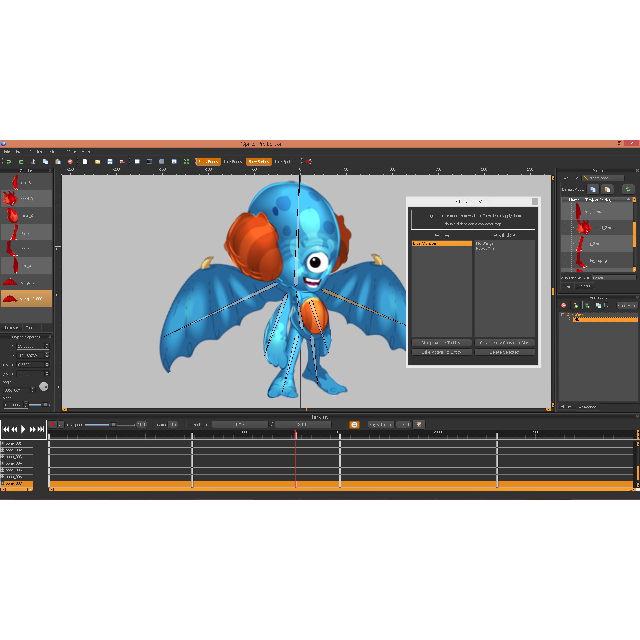Click the playback speed slider handle in the timeline
Viewport: 640px width, 640px height.
pyautogui.click(x=111, y=425)
